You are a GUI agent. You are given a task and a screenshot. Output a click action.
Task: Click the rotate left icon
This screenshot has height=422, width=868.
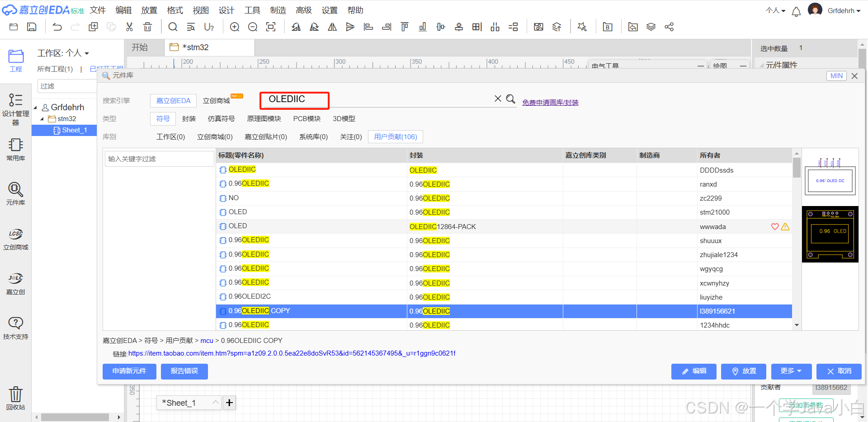click(x=296, y=27)
